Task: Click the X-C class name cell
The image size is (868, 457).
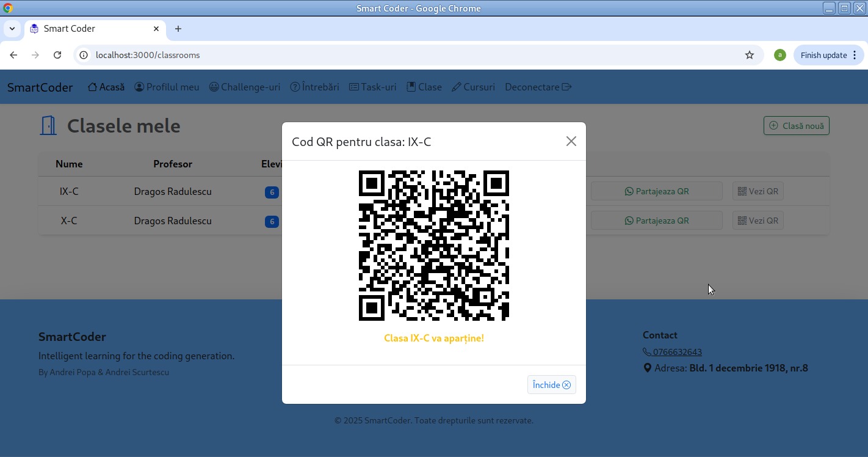Action: pyautogui.click(x=69, y=221)
